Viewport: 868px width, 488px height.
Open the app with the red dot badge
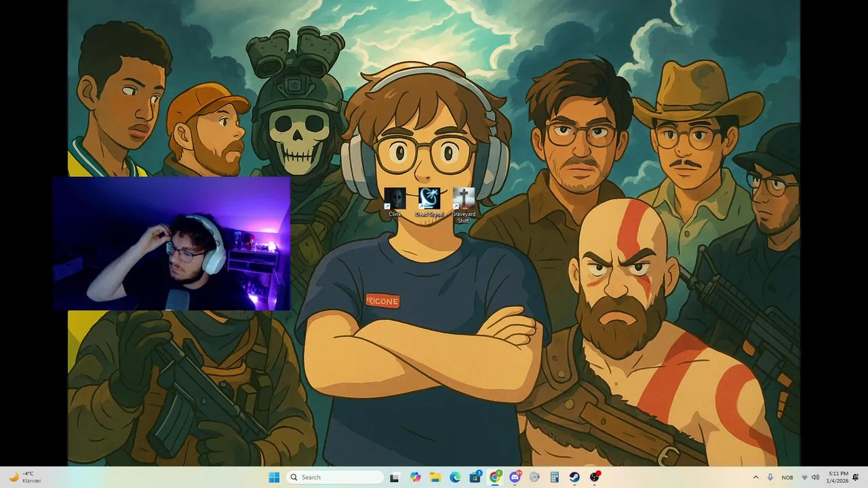(595, 477)
